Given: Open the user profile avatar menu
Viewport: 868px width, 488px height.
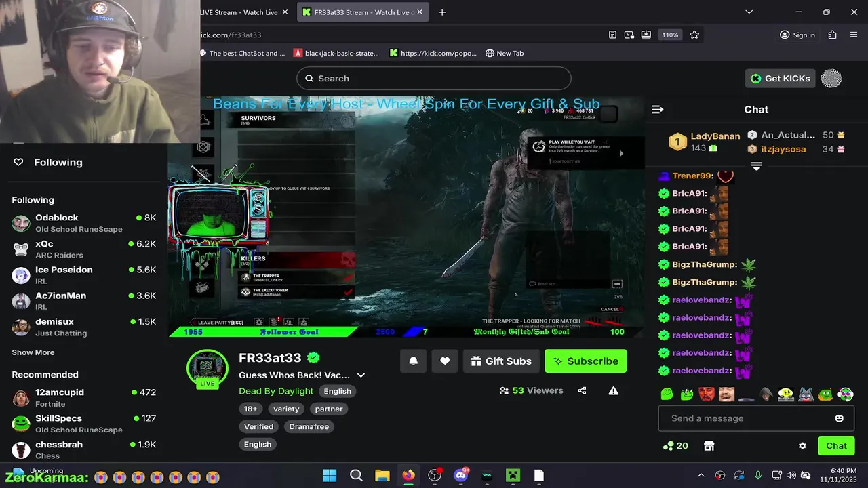Looking at the screenshot, I should (831, 79).
